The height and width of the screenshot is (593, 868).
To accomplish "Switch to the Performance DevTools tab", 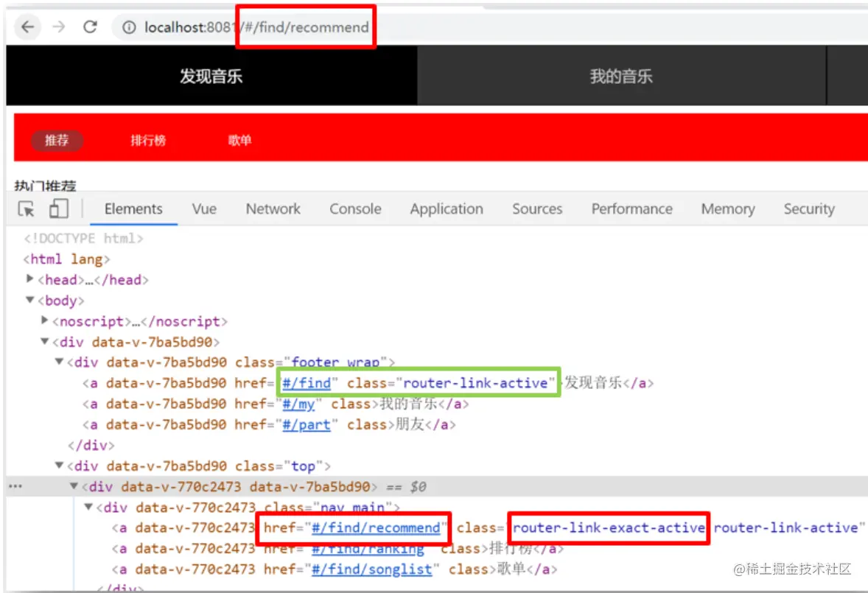I will (631, 209).
